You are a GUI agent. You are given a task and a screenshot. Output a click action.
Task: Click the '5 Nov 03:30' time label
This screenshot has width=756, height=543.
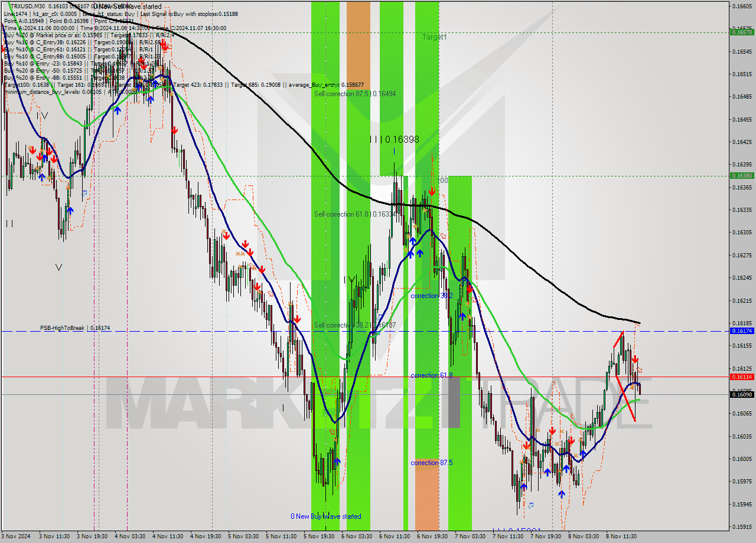pyautogui.click(x=243, y=537)
